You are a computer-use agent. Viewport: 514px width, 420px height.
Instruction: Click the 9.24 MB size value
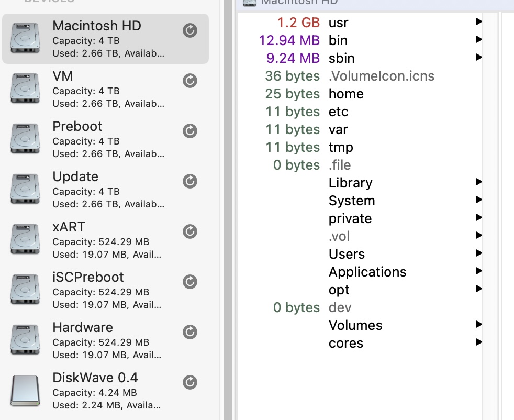click(293, 58)
